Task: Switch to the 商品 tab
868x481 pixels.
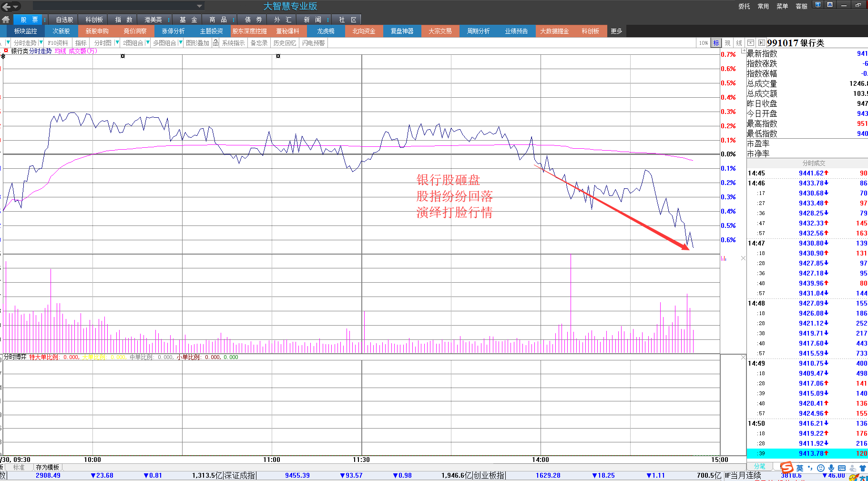Action: (x=218, y=20)
